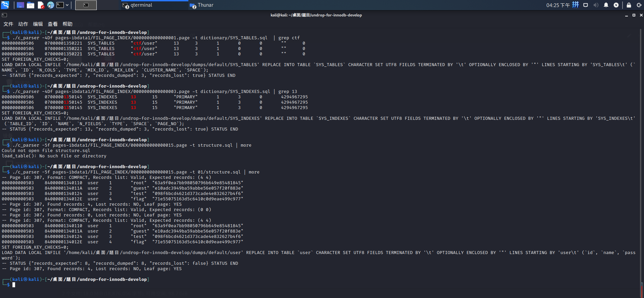Click the window title 'kali@kali: ~/桌面/题目/undrop-for-innodb-develop'
The width and height of the screenshot is (644, 298).
tap(316, 15)
